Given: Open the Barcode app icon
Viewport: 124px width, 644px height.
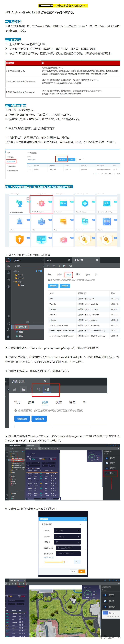Looking at the screenshot, I should [107, 221].
